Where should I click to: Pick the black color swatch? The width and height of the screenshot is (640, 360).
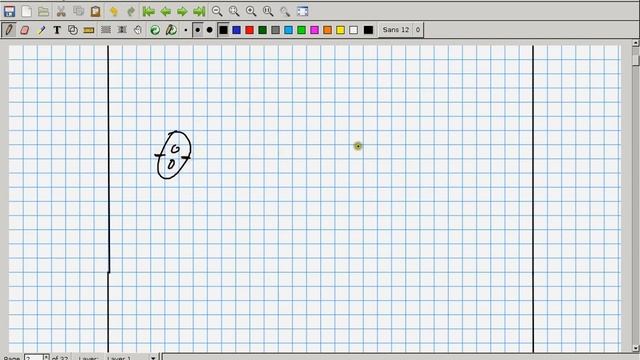(224, 30)
